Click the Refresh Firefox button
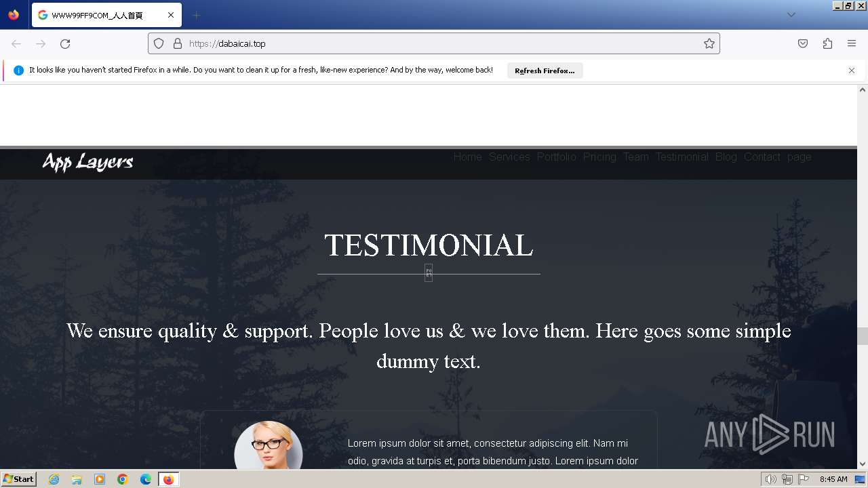868x488 pixels. click(x=545, y=70)
